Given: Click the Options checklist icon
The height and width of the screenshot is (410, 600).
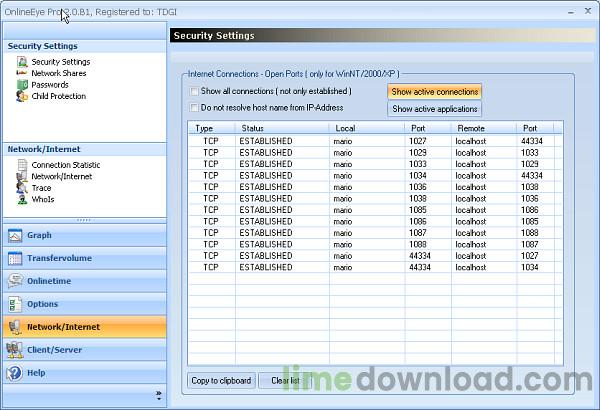Looking at the screenshot, I should 15,304.
